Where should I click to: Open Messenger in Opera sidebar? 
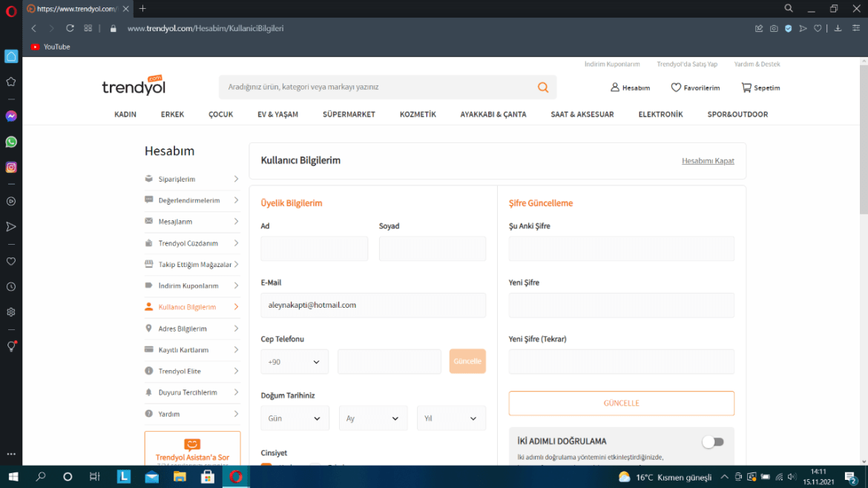(11, 116)
